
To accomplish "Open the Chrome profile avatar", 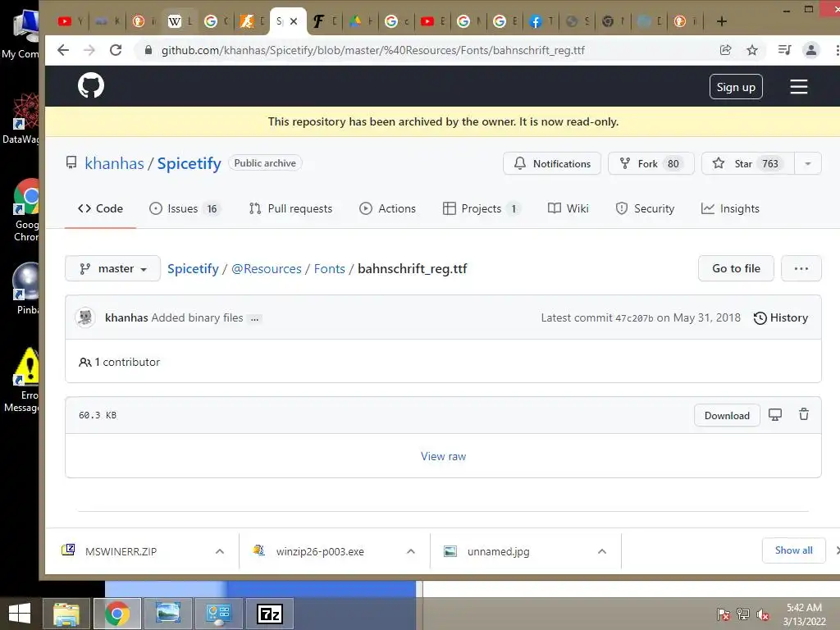I will (x=811, y=50).
